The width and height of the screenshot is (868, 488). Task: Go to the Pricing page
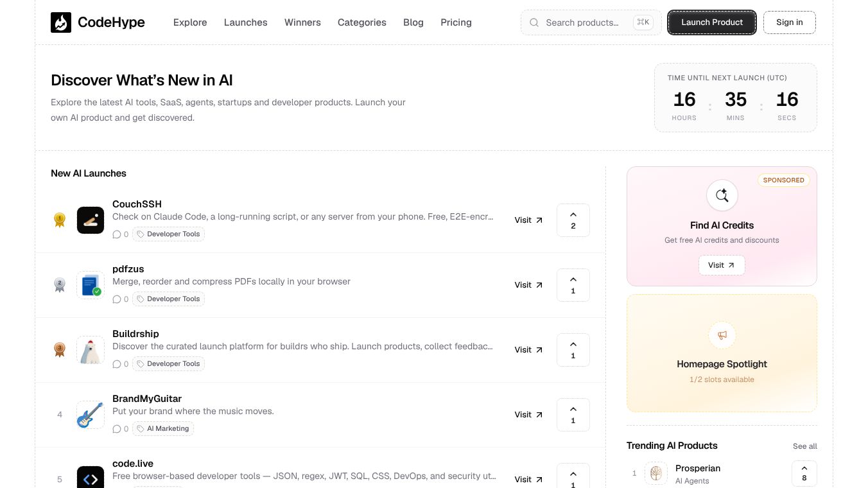[456, 22]
